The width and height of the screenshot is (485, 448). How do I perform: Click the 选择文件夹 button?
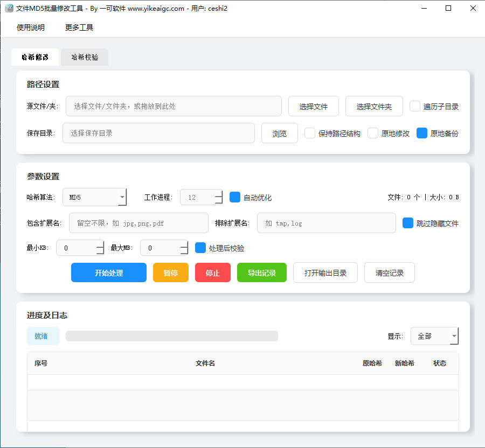[x=374, y=106]
